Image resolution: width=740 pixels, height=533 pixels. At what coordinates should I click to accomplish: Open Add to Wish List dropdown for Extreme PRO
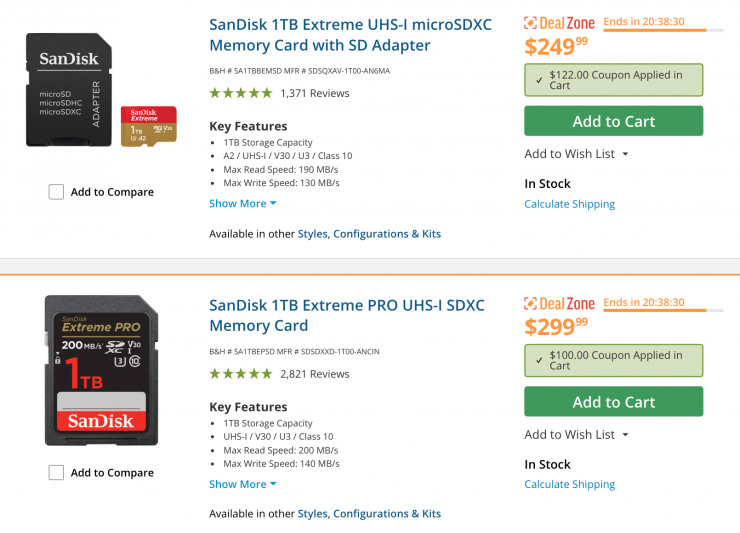click(x=576, y=435)
